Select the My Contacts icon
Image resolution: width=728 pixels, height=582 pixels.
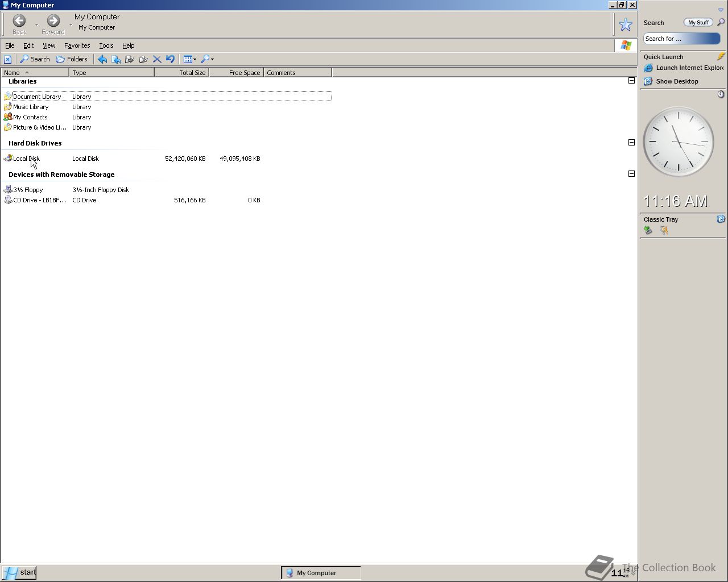pos(8,117)
